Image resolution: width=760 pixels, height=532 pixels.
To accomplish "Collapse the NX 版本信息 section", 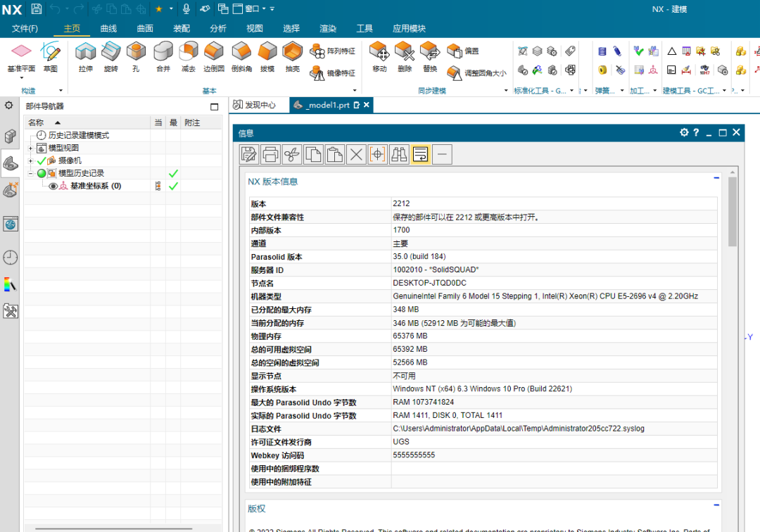I will pyautogui.click(x=716, y=178).
